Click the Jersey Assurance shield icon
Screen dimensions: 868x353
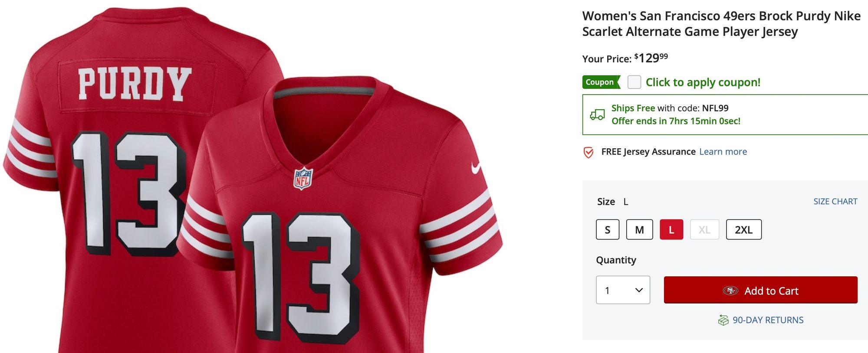(589, 152)
